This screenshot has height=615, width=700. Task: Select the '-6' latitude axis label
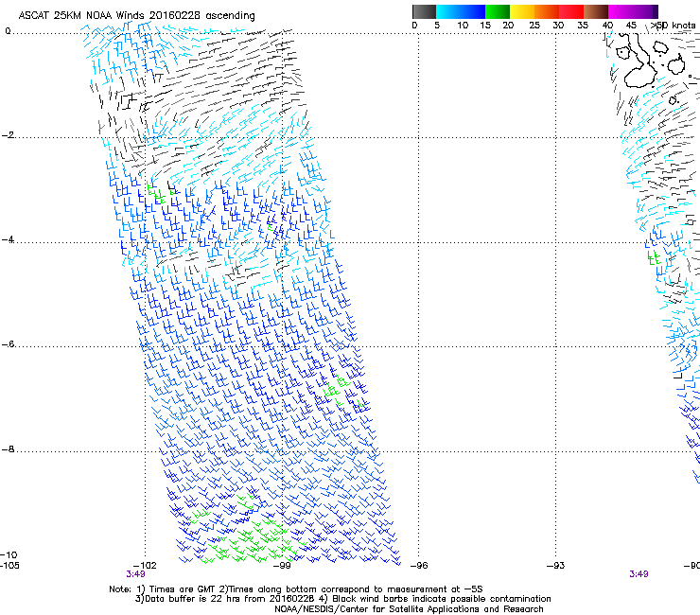tap(8, 344)
